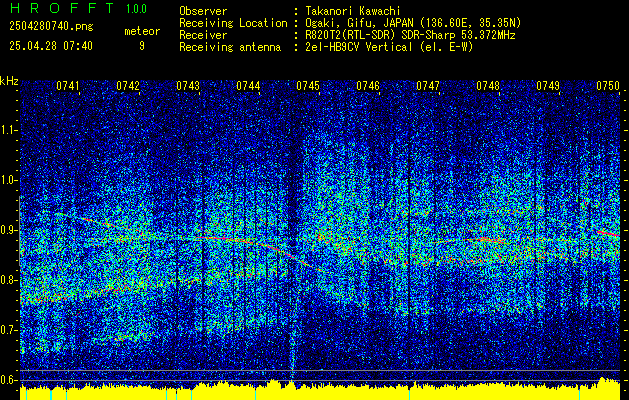629x400 pixels.
Task: Click the 0742 time marker
Action: click(128, 85)
